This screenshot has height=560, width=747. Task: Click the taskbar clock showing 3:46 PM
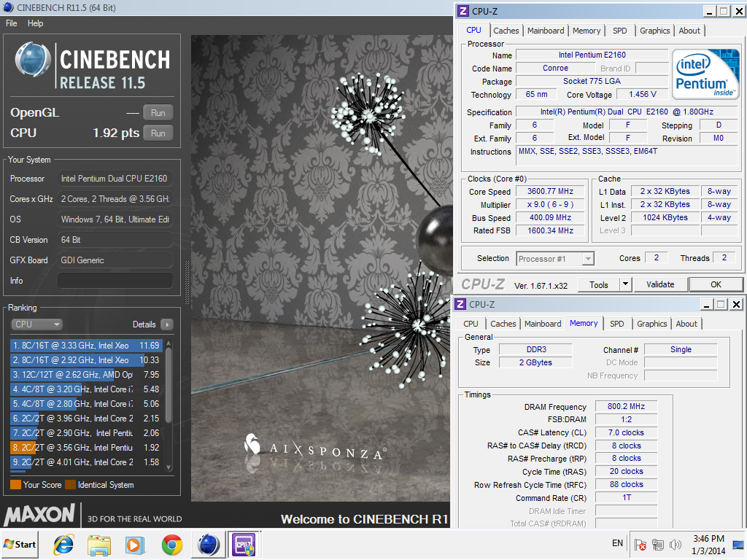[x=708, y=544]
